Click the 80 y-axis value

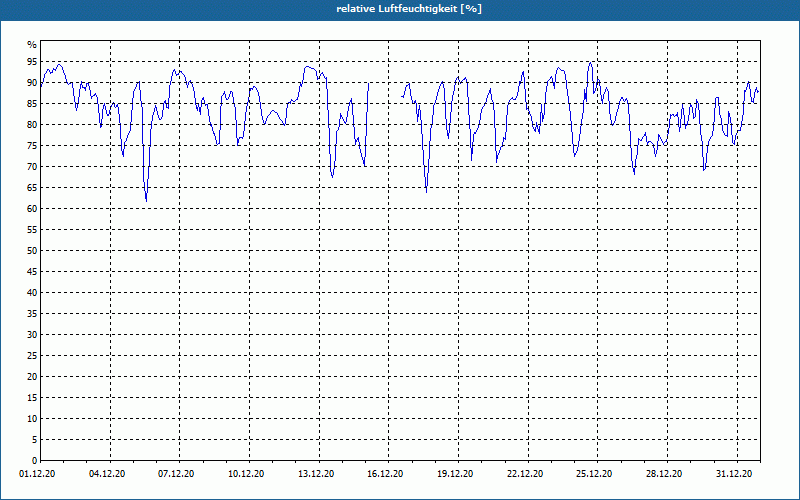click(x=32, y=124)
